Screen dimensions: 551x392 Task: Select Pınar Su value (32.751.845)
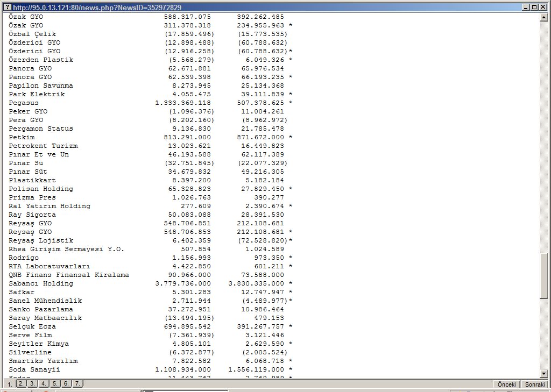click(x=189, y=163)
